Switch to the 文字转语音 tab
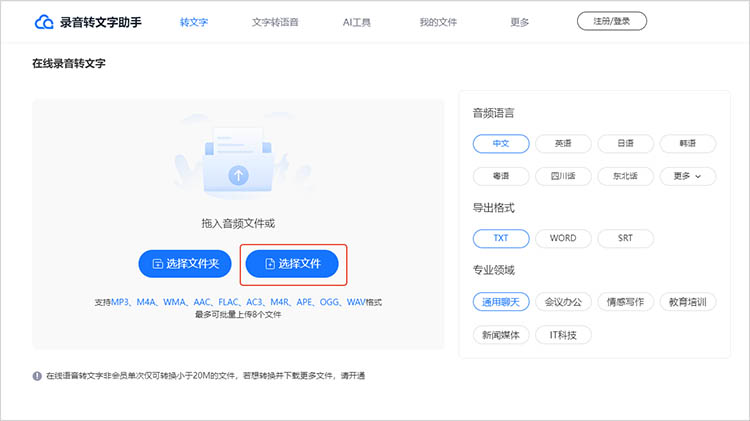 [275, 22]
